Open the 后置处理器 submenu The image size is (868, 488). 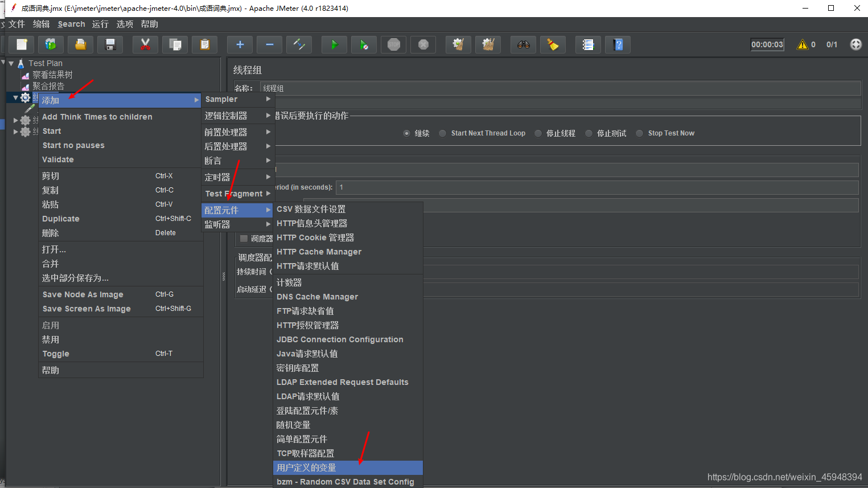click(x=238, y=146)
